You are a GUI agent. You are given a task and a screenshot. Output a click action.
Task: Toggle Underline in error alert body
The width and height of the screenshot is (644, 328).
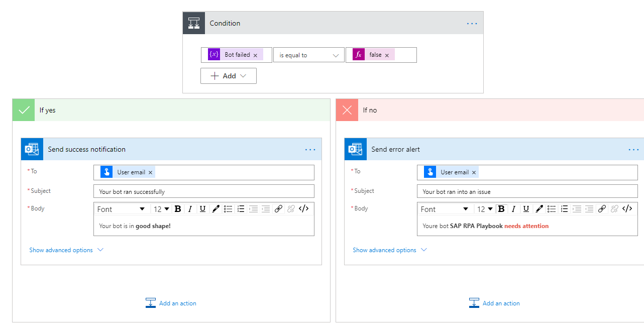click(x=526, y=209)
